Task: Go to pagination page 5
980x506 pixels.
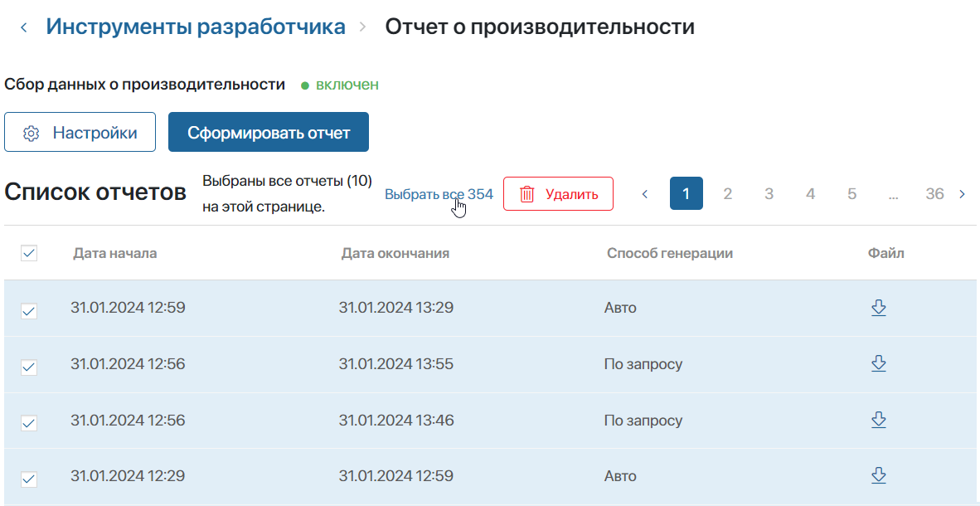Action: pyautogui.click(x=851, y=194)
